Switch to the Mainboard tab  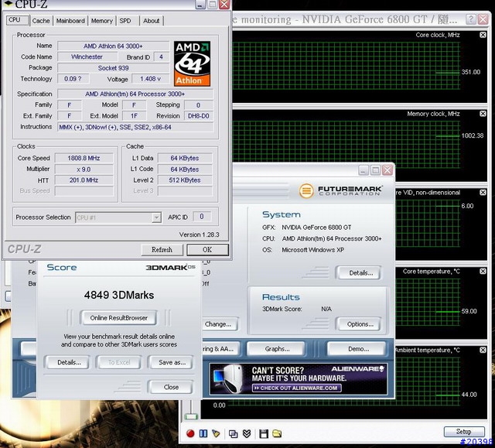tap(70, 21)
